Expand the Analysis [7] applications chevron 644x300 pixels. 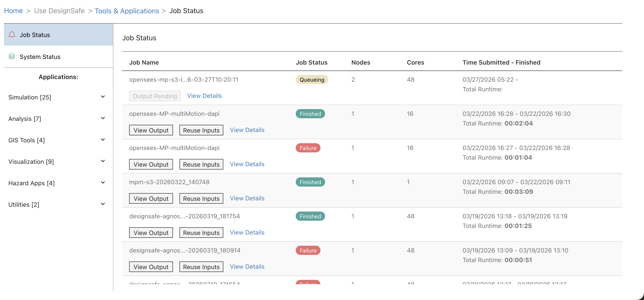coord(103,118)
